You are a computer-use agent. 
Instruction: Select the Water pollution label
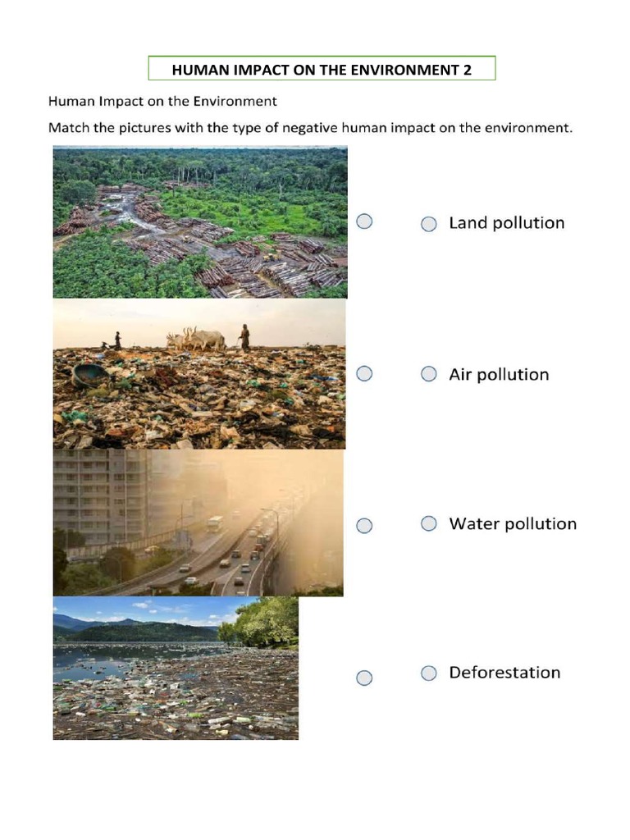[512, 524]
